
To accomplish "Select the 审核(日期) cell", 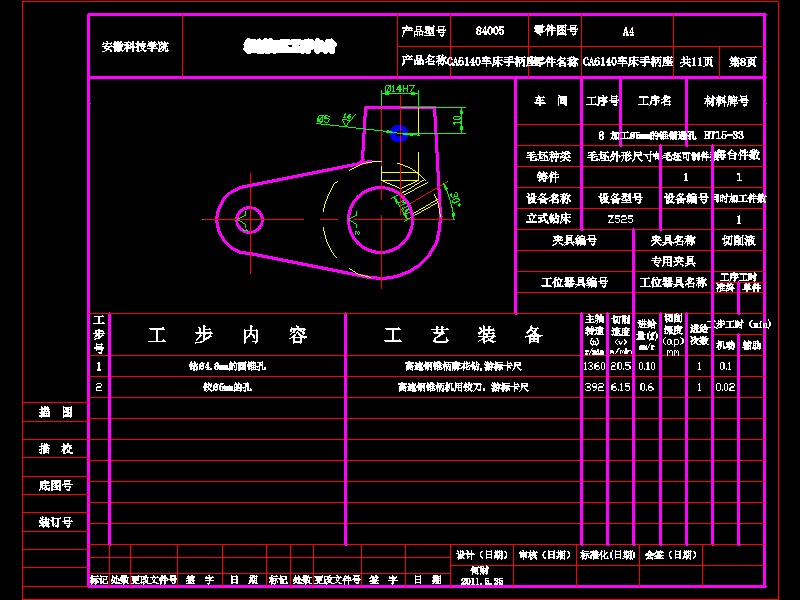I will (x=544, y=555).
